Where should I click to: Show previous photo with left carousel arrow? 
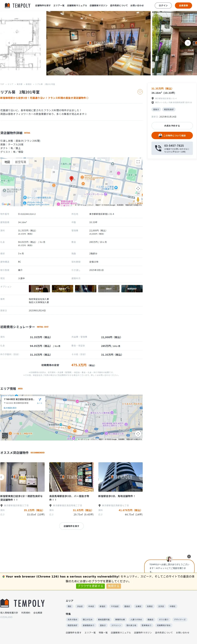coord(9,43)
